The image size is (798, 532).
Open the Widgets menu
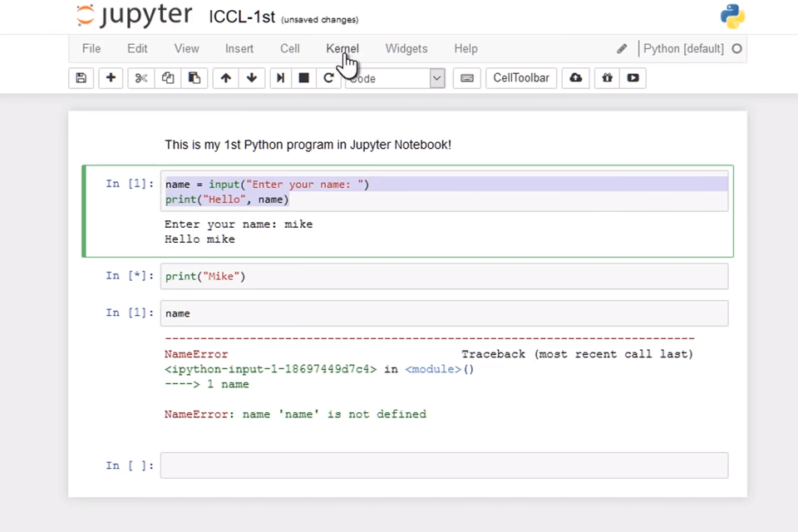[x=406, y=48]
